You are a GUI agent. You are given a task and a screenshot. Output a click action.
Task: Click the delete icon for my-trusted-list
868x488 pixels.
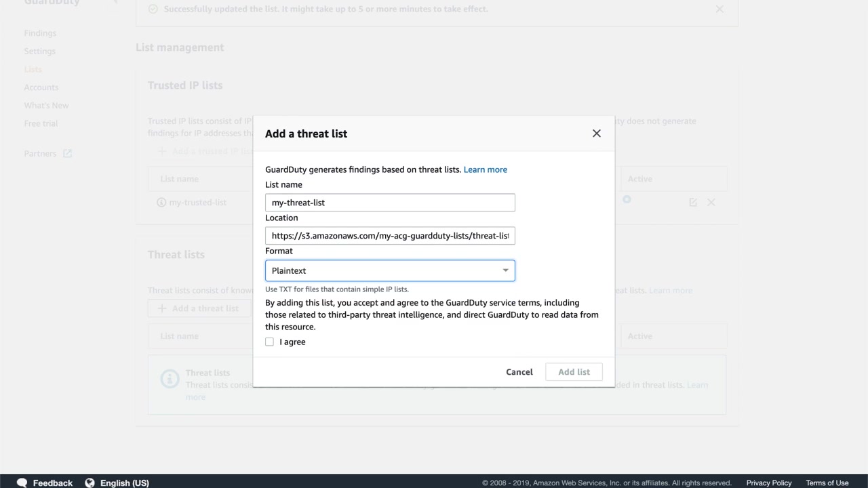pos(711,202)
